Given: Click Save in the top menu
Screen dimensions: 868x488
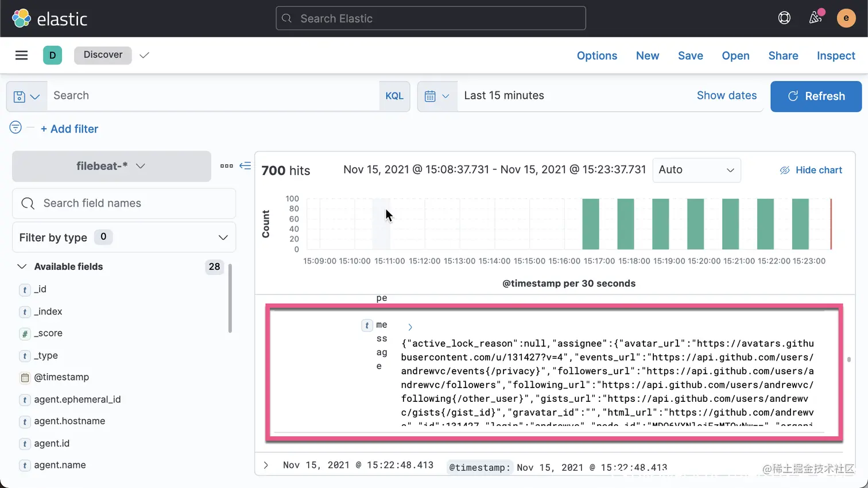Looking at the screenshot, I should pyautogui.click(x=691, y=56).
